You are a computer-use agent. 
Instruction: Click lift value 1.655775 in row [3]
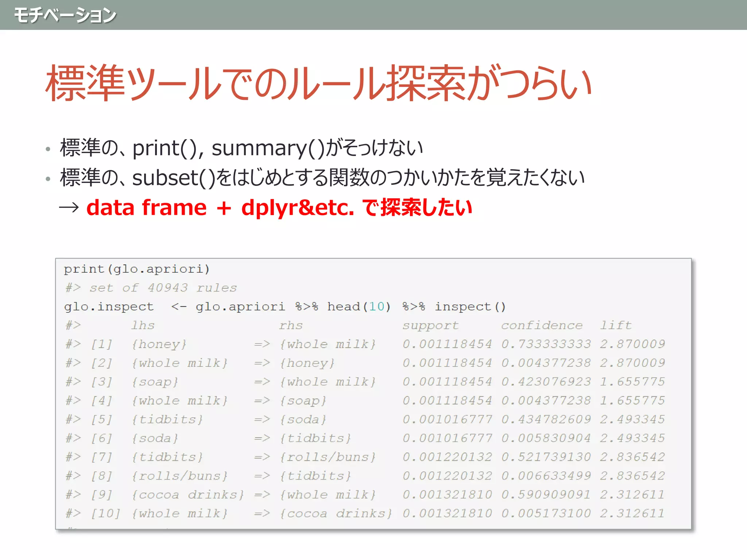[632, 382]
